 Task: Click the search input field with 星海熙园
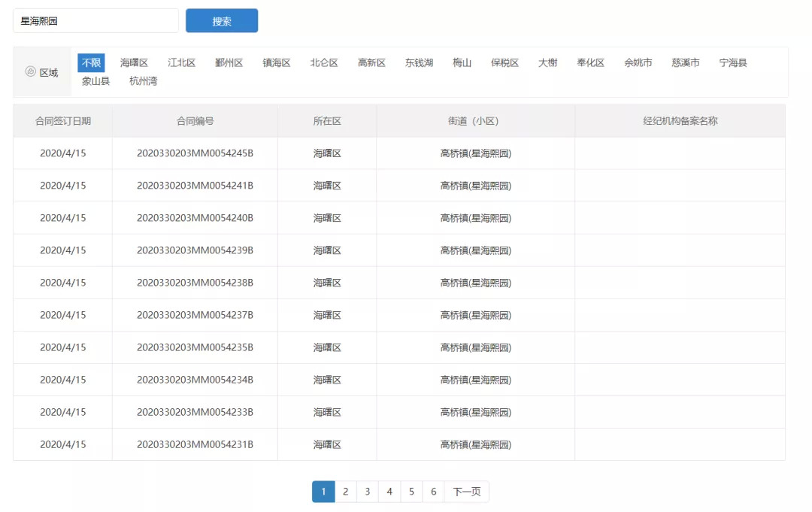[95, 21]
